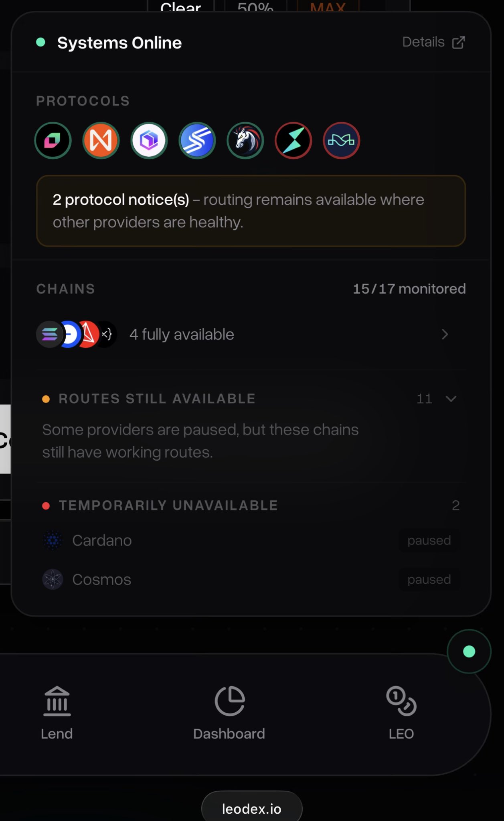Select the THORChain lightning protocol icon
Image resolution: width=504 pixels, height=821 pixels.
[293, 141]
